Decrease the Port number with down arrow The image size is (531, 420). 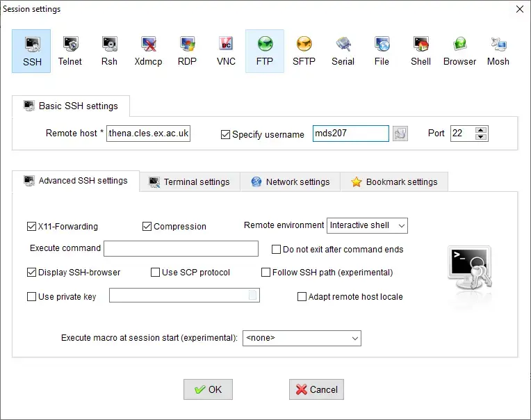(x=481, y=137)
